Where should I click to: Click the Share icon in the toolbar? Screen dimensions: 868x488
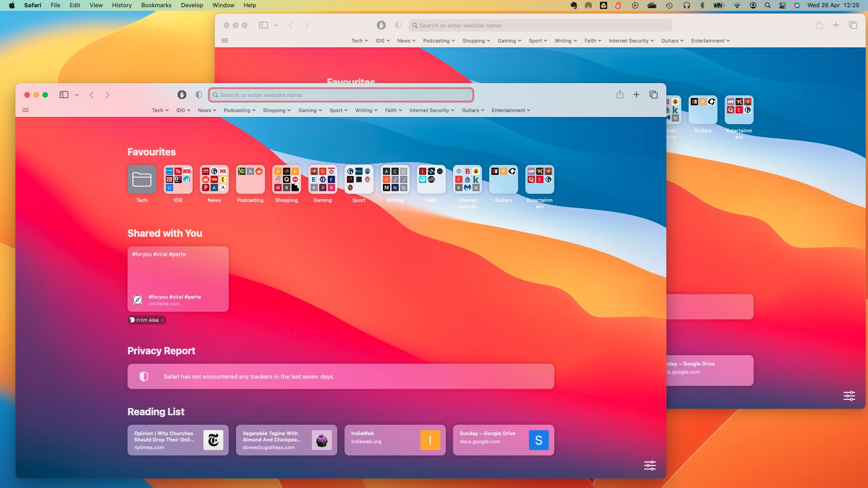[x=620, y=95]
